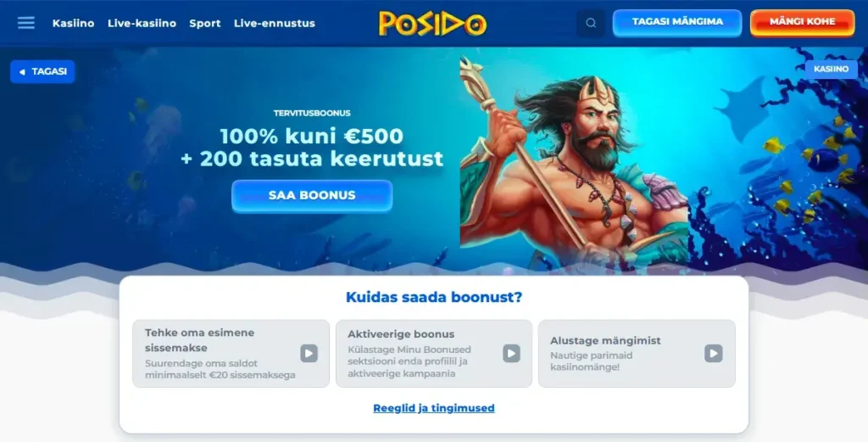Screen dimensions: 868x442
Task: Open the hamburger menu icon
Action: [x=26, y=23]
